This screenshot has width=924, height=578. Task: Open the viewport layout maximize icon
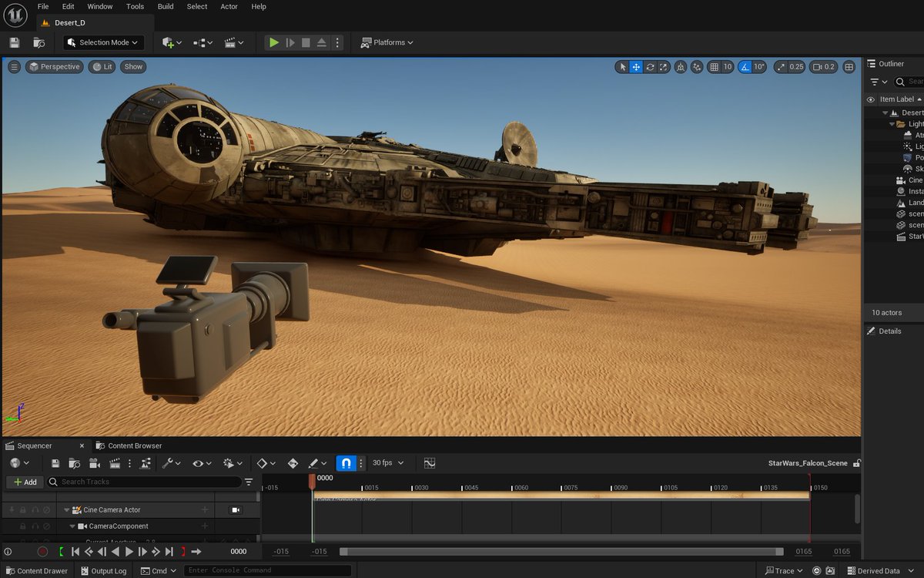point(849,67)
